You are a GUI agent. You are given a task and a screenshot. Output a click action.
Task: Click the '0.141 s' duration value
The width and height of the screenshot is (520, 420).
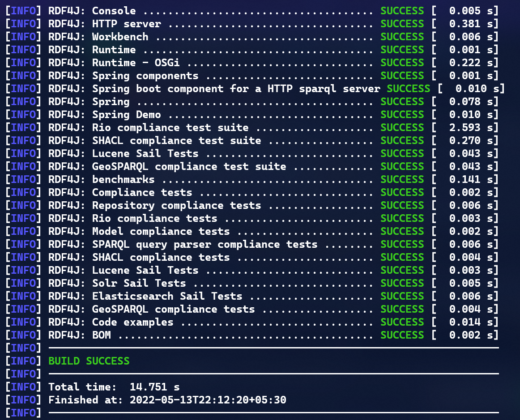click(471, 179)
